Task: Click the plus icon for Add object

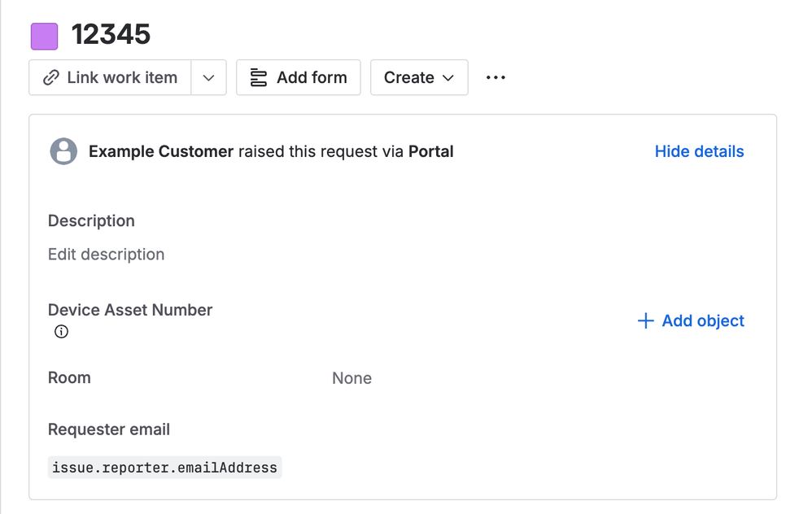Action: pyautogui.click(x=645, y=321)
